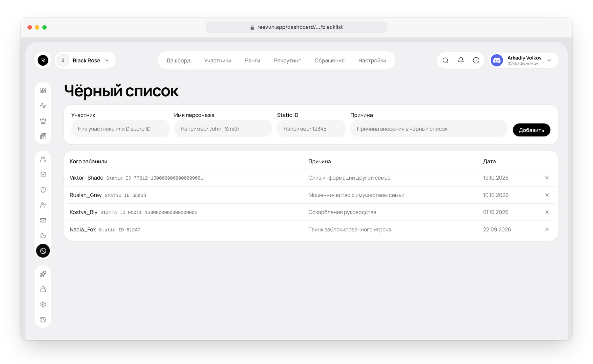Viewport: 593px width, 364px height.
Task: Open the sparkles icon in sidebar
Action: (x=43, y=274)
